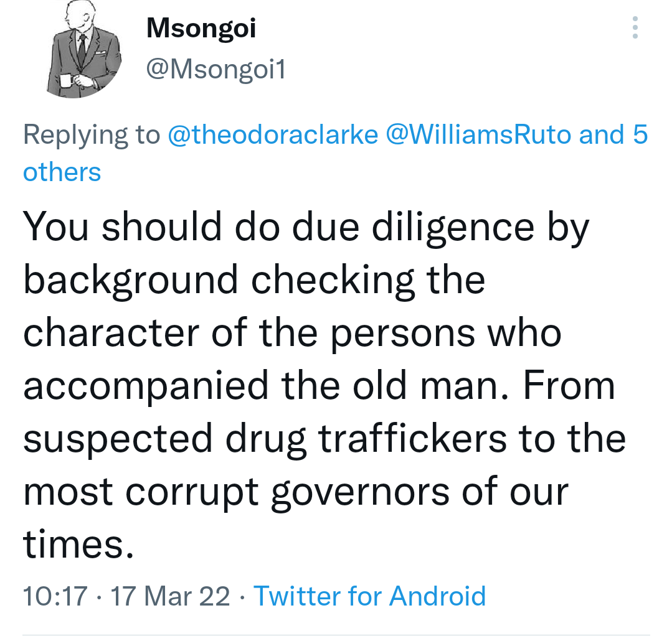Image resolution: width=672 pixels, height=641 pixels.
Task: Click the "others" link on second line
Action: tap(62, 172)
